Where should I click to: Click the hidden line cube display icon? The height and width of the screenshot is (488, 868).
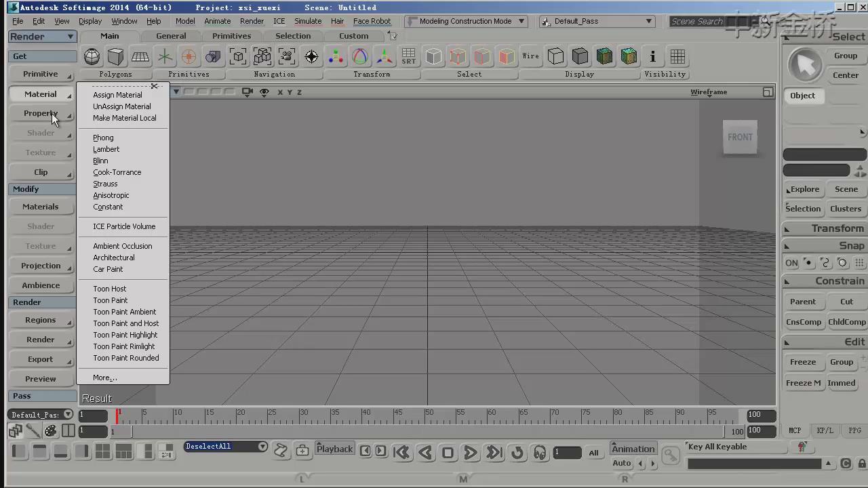point(555,56)
